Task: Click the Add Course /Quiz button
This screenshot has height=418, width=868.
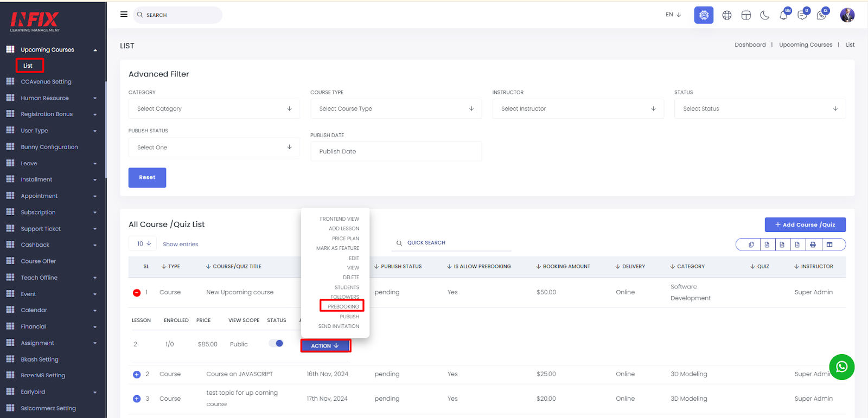Action: (805, 224)
